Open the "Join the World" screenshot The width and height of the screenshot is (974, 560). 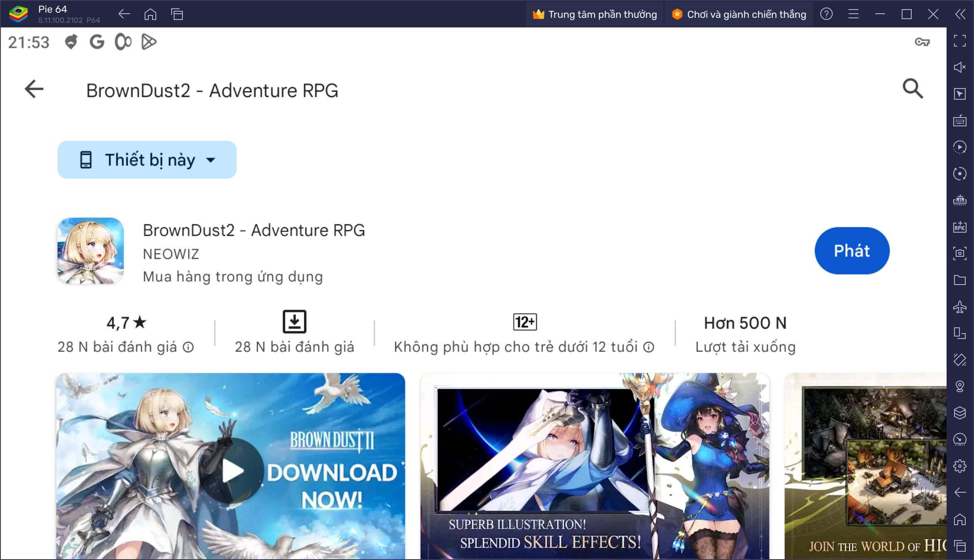866,466
